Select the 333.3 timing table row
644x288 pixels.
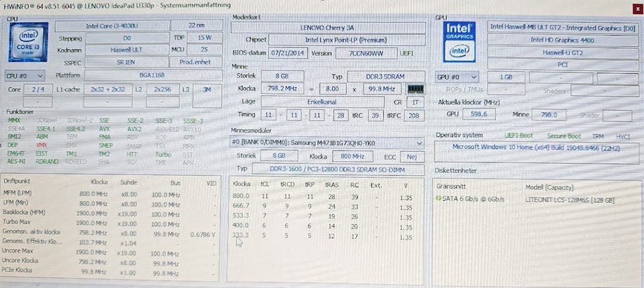point(323,237)
